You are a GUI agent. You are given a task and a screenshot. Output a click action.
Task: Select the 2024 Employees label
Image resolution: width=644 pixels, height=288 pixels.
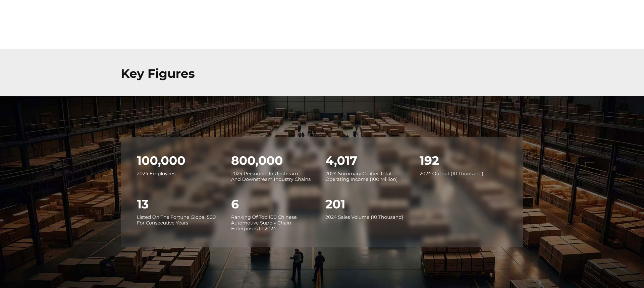pyautogui.click(x=156, y=174)
